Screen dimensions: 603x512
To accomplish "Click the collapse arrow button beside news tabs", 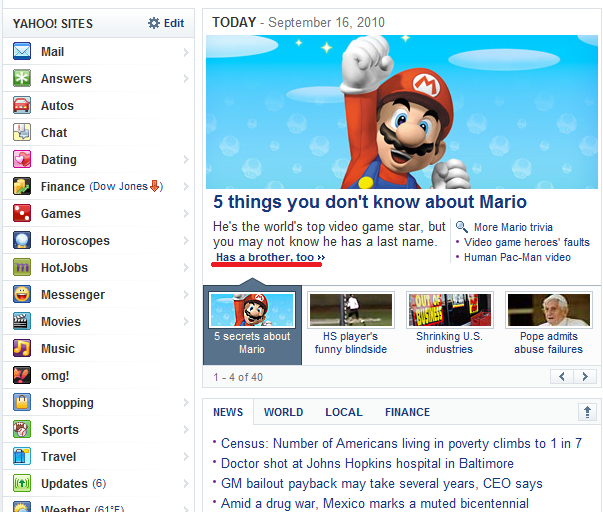I will pos(587,412).
